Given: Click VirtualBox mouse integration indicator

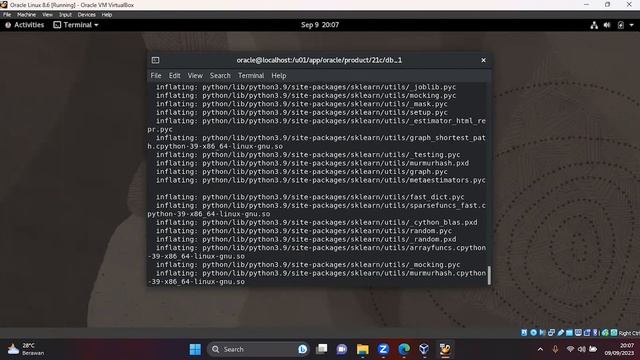Looking at the screenshot, I should (x=605, y=333).
